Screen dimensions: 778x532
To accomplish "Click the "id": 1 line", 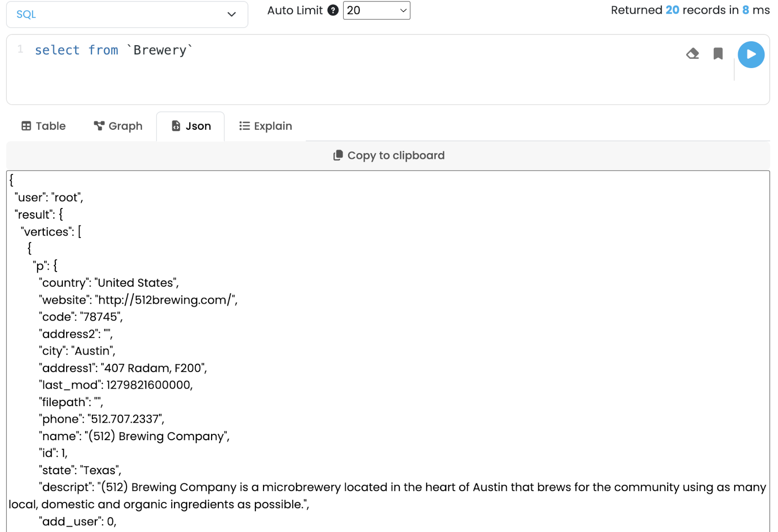I will [53, 453].
